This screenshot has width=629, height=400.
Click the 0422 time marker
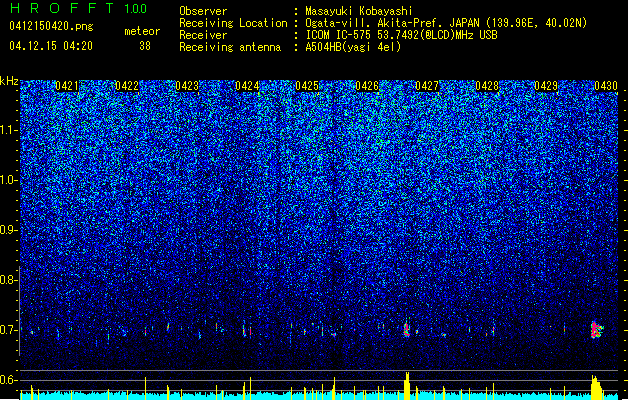pos(127,86)
